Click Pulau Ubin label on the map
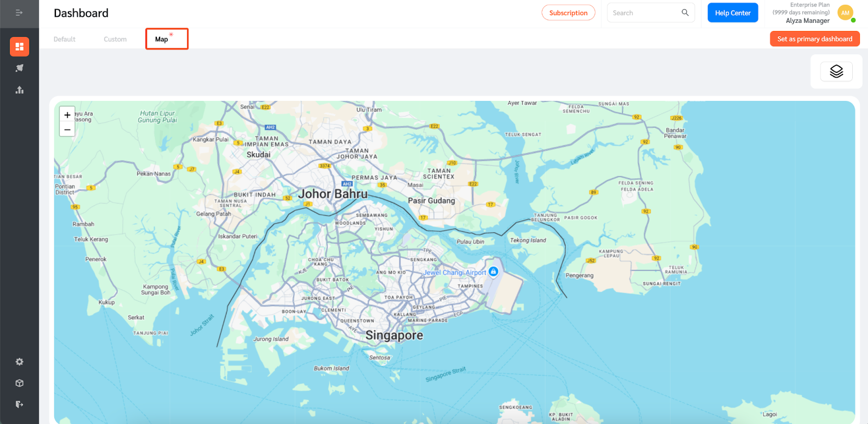This screenshot has height=424, width=868. click(x=470, y=242)
